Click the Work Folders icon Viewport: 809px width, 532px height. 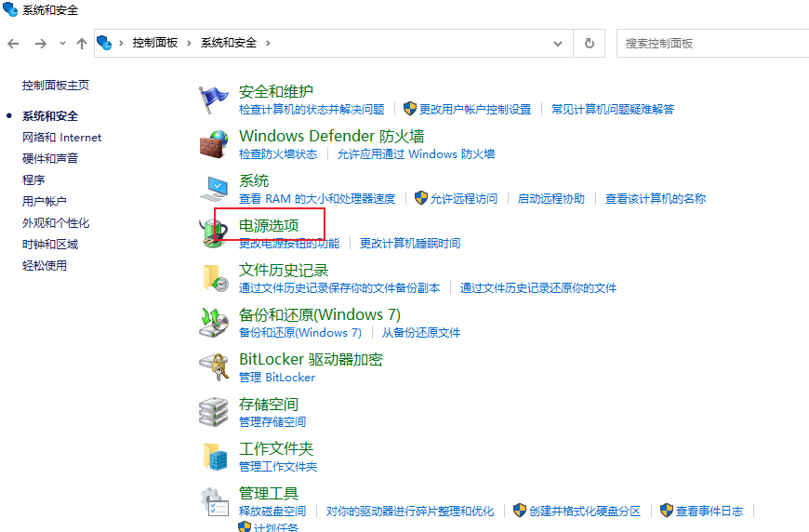pyautogui.click(x=215, y=457)
